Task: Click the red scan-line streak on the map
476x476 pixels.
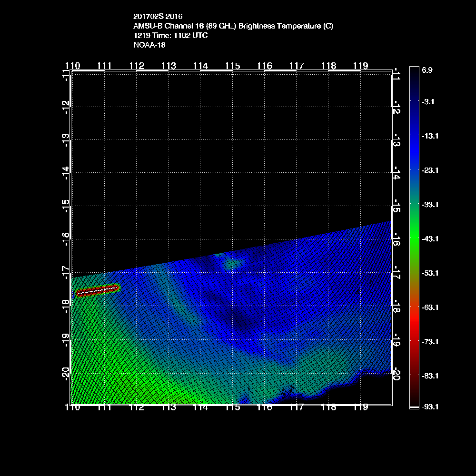Action: click(x=98, y=290)
